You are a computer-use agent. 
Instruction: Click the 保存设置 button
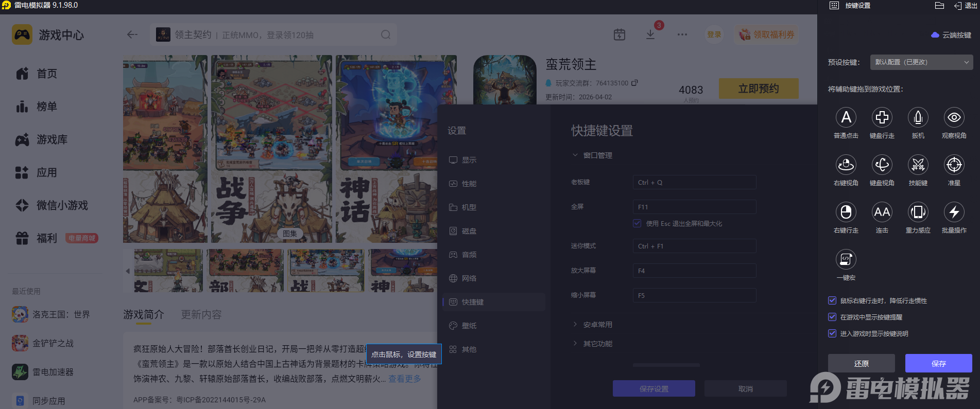click(x=654, y=388)
